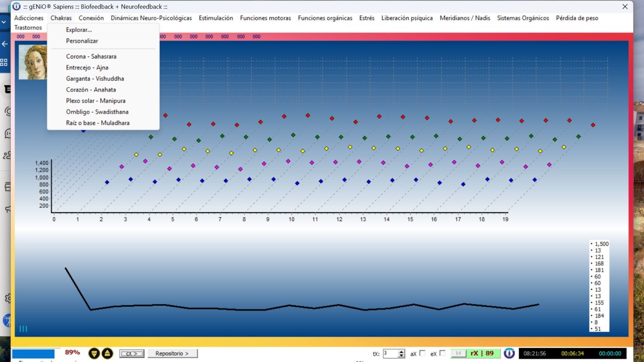Click inside the tX input field
The image size is (644, 362).
[390, 354]
